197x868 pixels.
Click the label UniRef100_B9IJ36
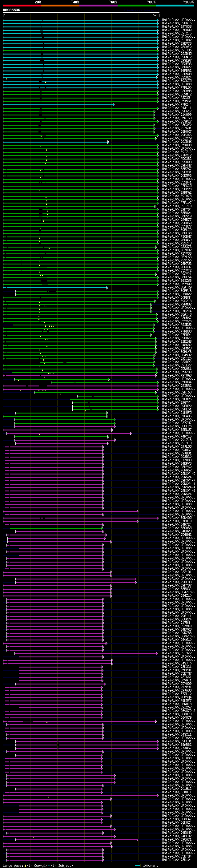[x=177, y=50]
